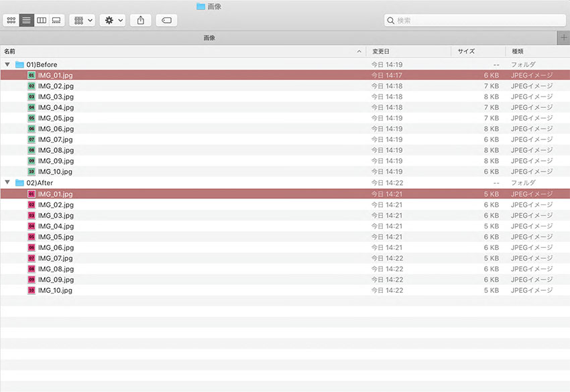The image size is (570, 392).
Task: Click green 02 icon in Before folder
Action: [x=32, y=86]
